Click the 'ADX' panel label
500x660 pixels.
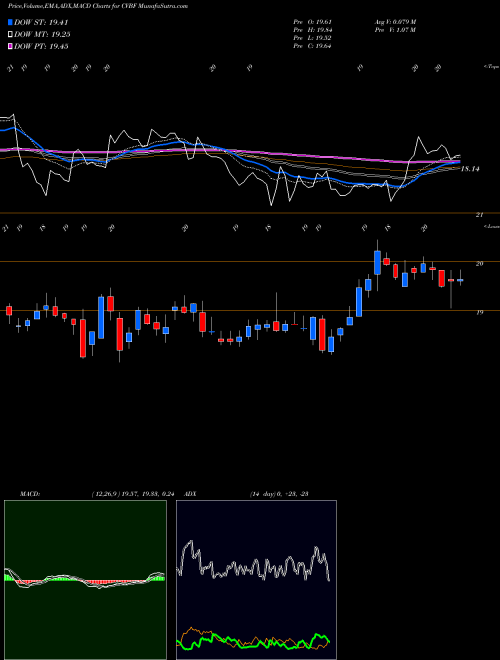190,494
